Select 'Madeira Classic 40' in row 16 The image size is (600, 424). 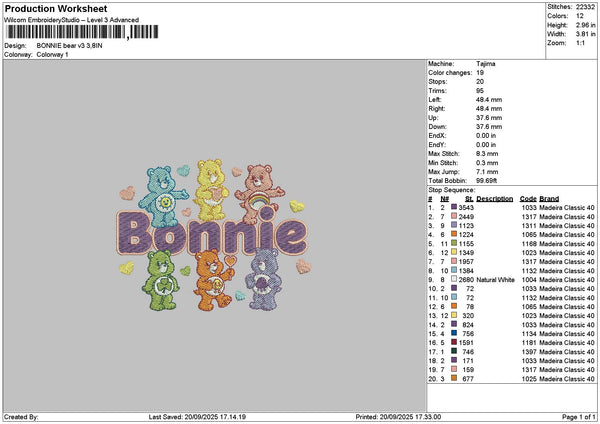coord(567,342)
